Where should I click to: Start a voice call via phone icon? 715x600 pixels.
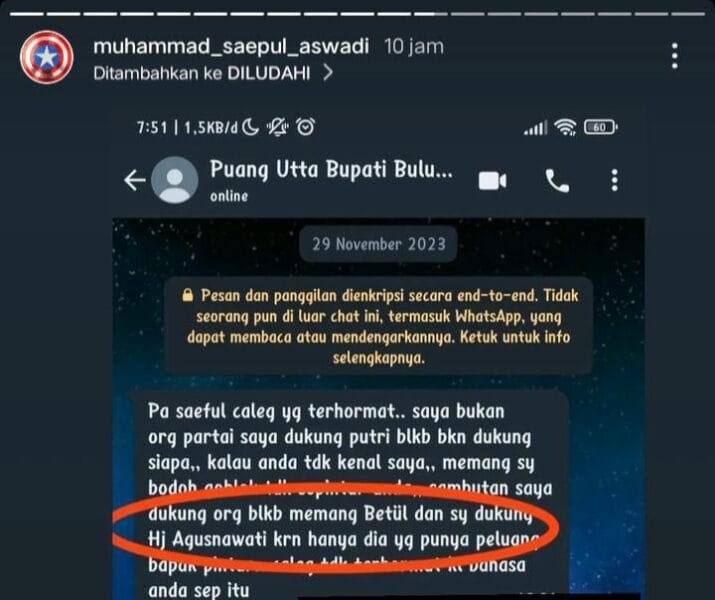pos(557,181)
